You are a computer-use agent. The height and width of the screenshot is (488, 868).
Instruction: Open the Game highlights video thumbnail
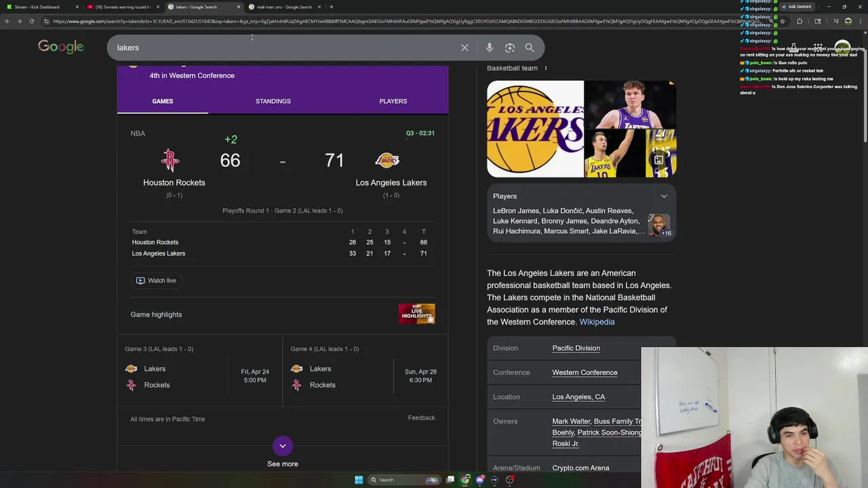tap(417, 314)
